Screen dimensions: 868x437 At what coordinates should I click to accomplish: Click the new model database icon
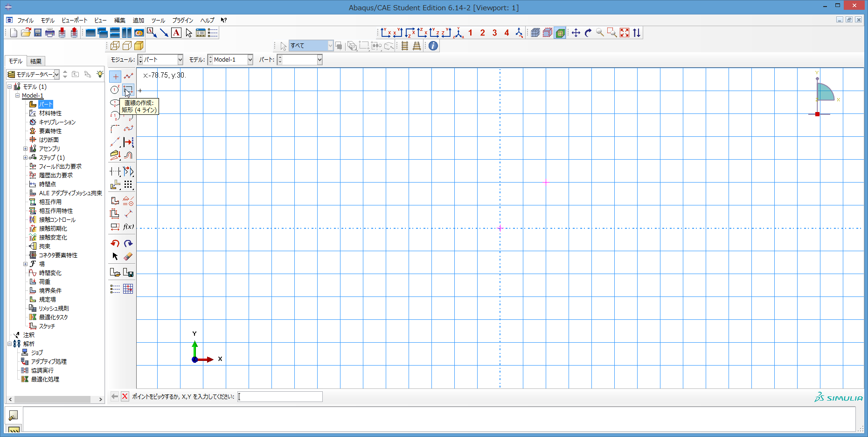click(x=14, y=33)
